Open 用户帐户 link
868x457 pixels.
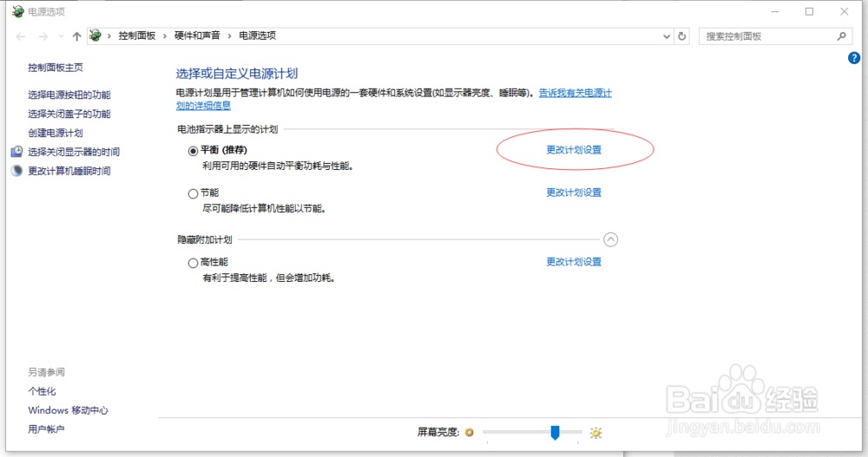pos(47,429)
